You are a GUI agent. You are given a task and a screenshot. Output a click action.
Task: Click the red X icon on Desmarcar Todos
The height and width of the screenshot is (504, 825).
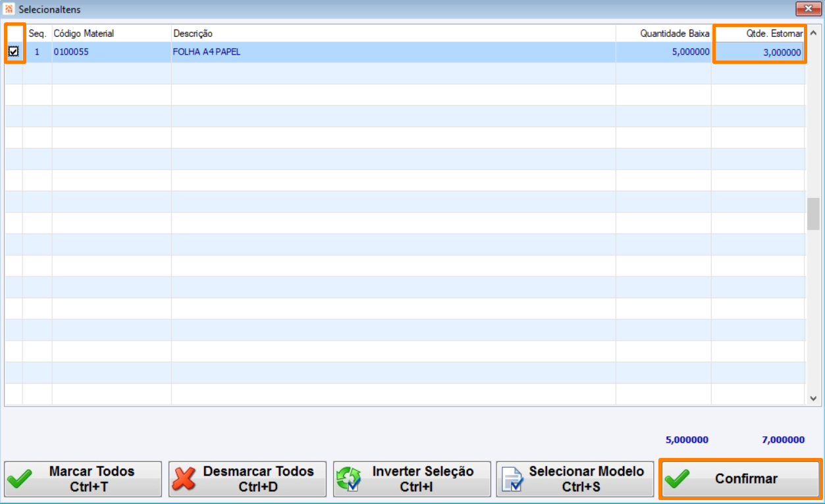184,479
